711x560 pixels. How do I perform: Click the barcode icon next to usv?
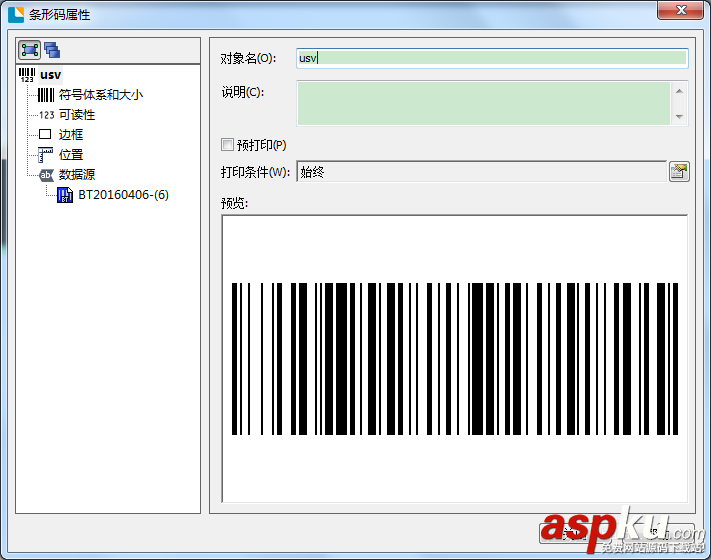point(27,75)
